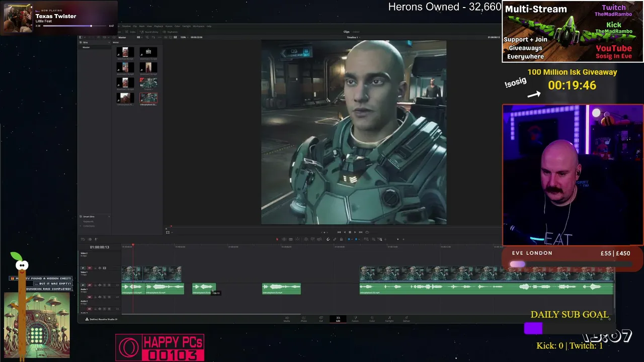The image size is (644, 362).
Task: Toggle Video 1 track visibility icon
Action: pos(105,268)
